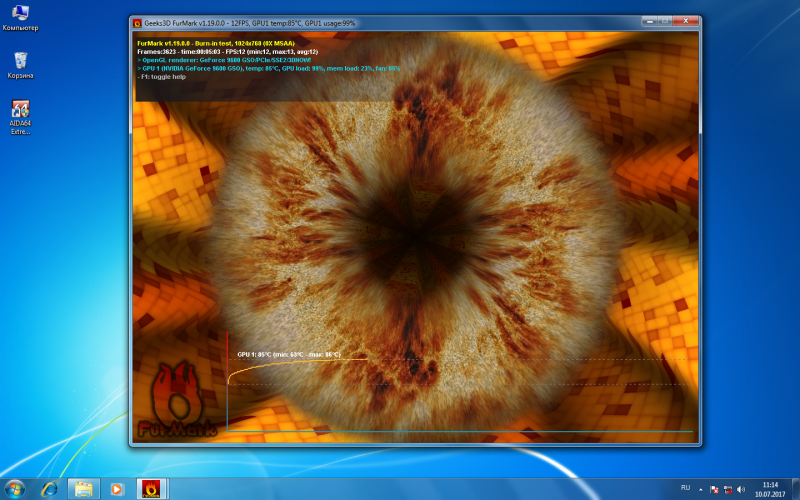Open Windows Explorer folder taskbar icon
The height and width of the screenshot is (500, 800).
click(x=83, y=489)
